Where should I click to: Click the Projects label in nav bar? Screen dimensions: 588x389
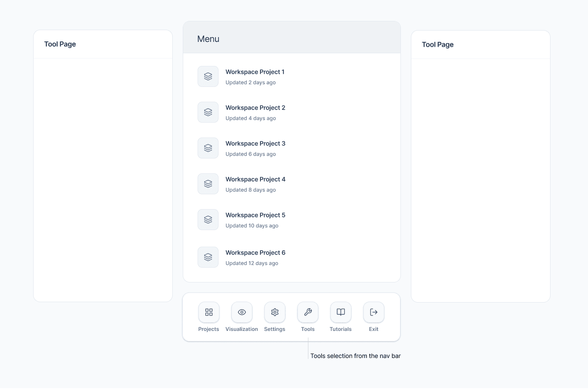pyautogui.click(x=209, y=329)
